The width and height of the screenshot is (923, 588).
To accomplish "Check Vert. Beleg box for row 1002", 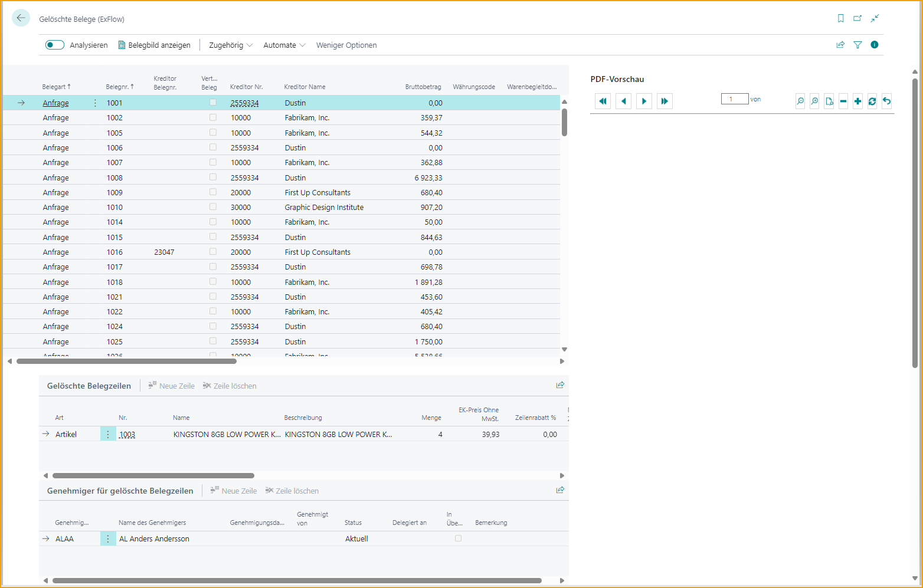I will click(213, 117).
